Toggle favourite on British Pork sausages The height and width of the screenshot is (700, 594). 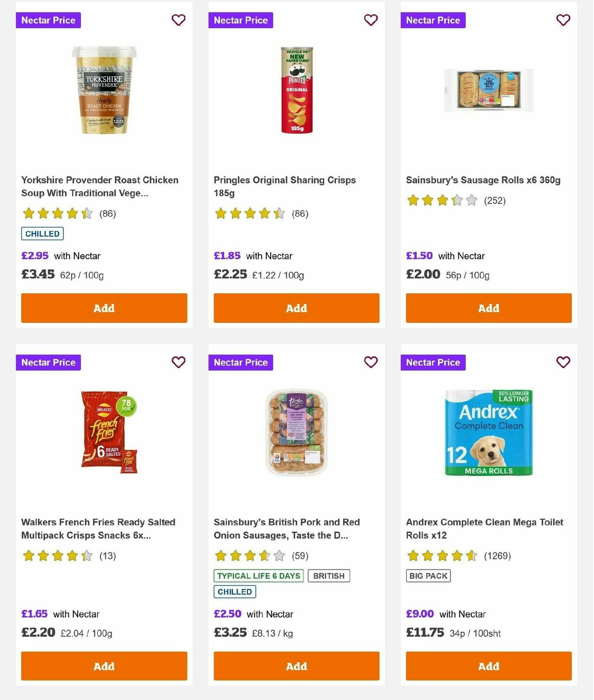pyautogui.click(x=370, y=362)
